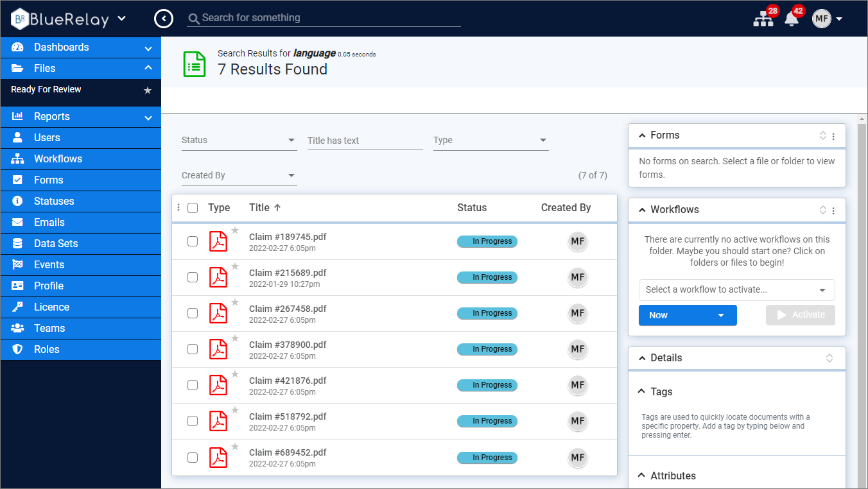Open the Status filter dropdown
The height and width of the screenshot is (489, 868).
(239, 140)
